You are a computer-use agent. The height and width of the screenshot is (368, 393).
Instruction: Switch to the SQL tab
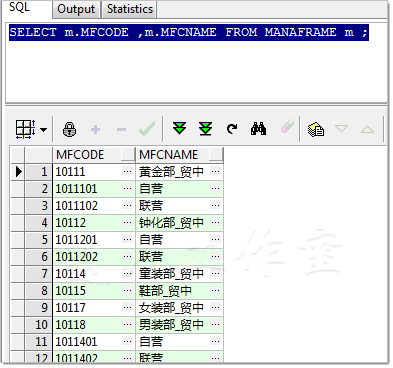pyautogui.click(x=19, y=7)
